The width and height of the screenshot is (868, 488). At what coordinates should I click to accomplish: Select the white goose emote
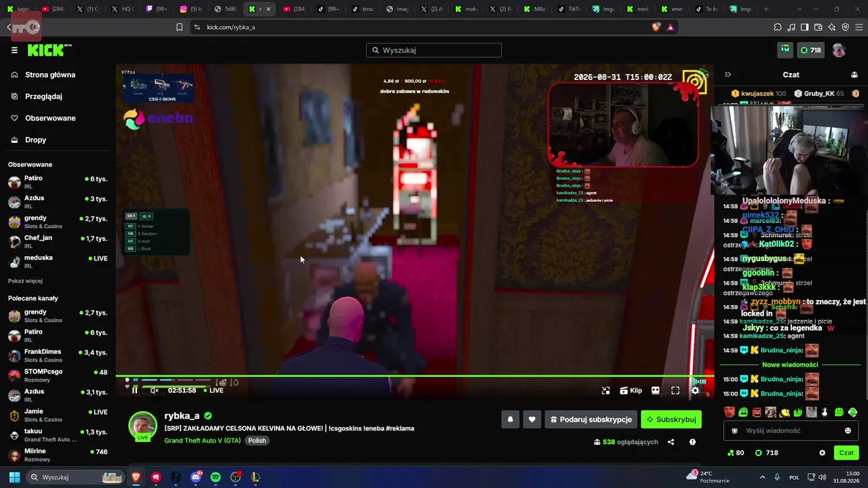click(x=825, y=412)
